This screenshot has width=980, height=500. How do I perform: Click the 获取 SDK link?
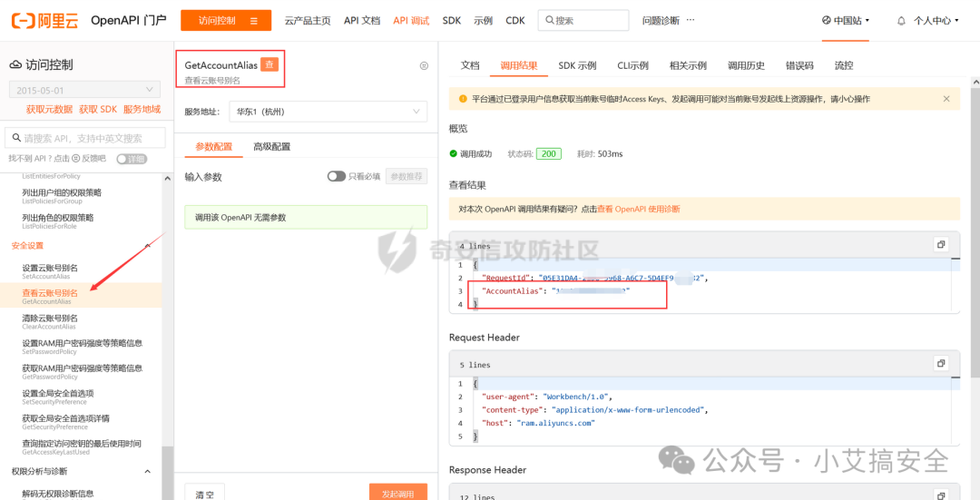coord(98,110)
